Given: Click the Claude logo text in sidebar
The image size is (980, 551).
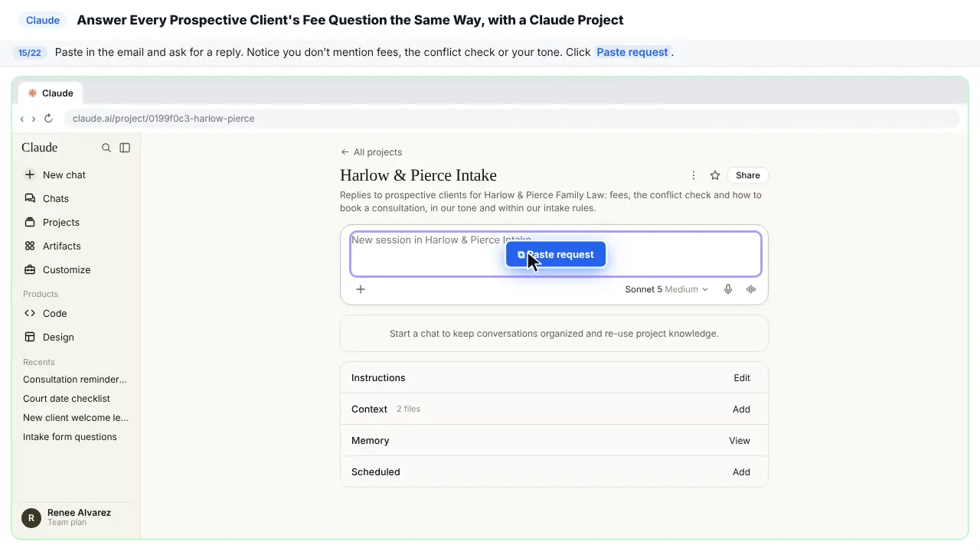Looking at the screenshot, I should pyautogui.click(x=40, y=148).
